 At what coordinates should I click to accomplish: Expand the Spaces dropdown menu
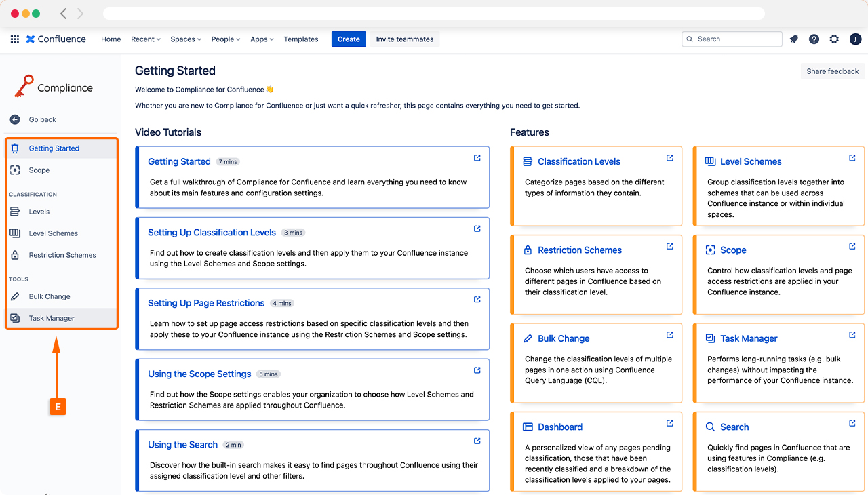(x=186, y=39)
